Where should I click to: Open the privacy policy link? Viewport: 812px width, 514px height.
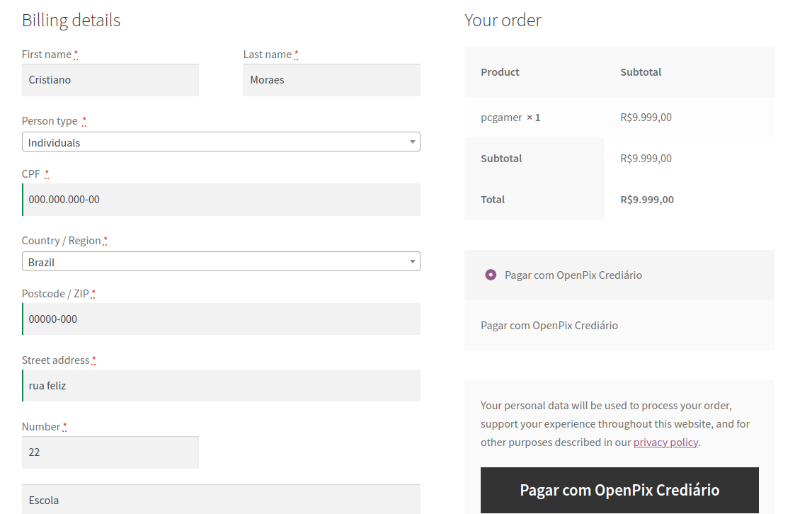(x=665, y=442)
